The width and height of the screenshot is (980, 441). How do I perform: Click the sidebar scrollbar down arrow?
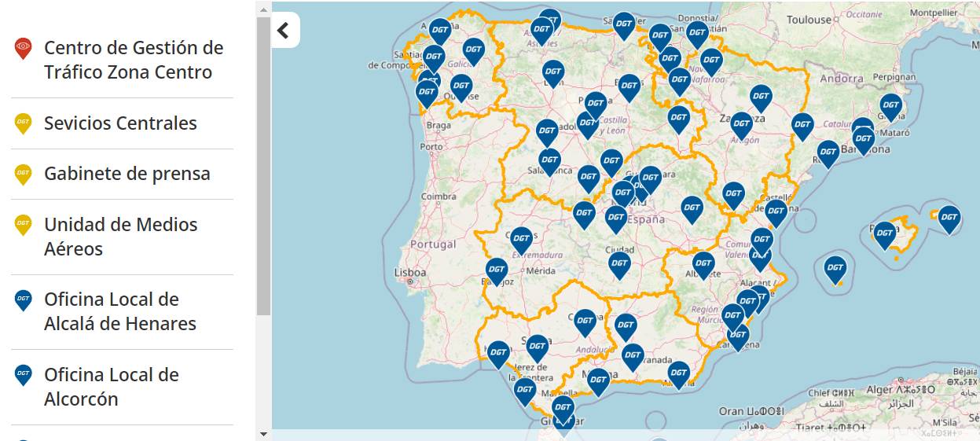[x=263, y=433]
